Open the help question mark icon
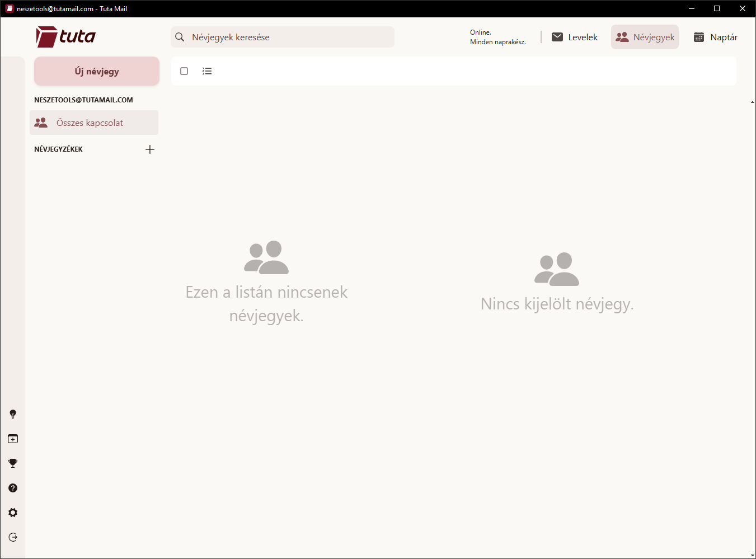The height and width of the screenshot is (559, 756). click(12, 487)
